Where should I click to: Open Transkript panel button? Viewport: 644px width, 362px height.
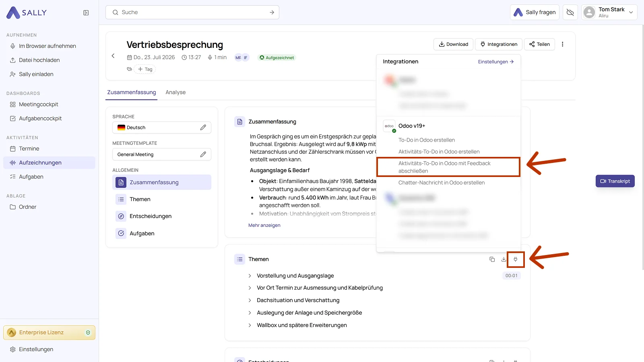point(615,181)
